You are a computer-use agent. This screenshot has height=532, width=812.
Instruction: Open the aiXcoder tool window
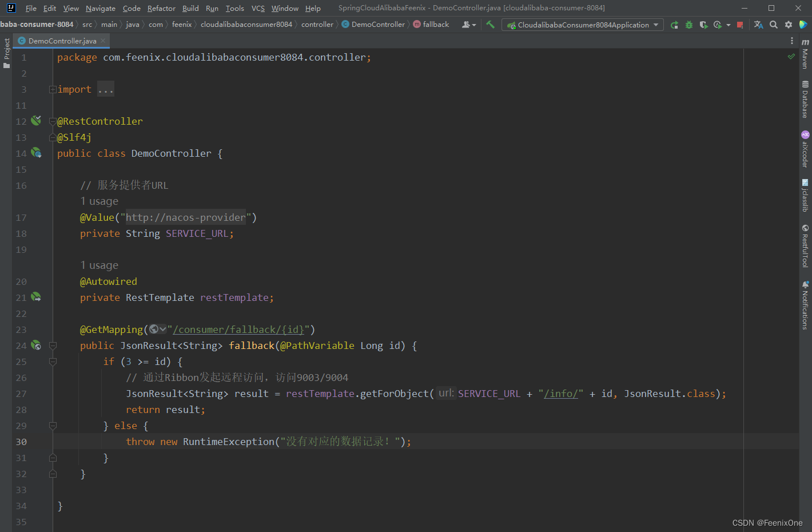click(x=805, y=149)
